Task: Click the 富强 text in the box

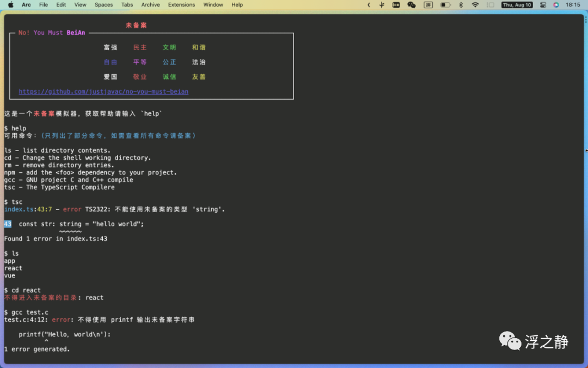Action: click(x=111, y=47)
